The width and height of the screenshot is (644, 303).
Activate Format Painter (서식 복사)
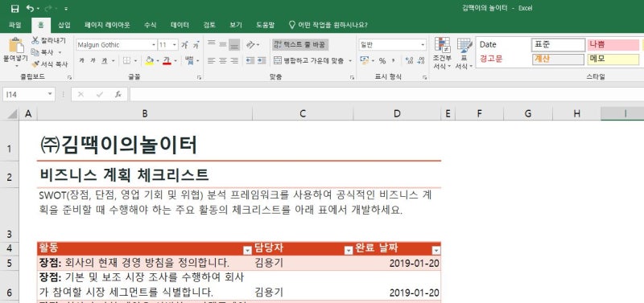pyautogui.click(x=50, y=64)
